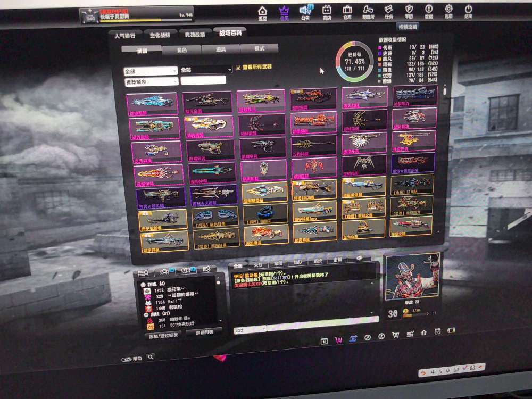Viewport: 532px width, 399px height.
Task: Switch to the 道具 sub-tab
Action: pos(221,49)
